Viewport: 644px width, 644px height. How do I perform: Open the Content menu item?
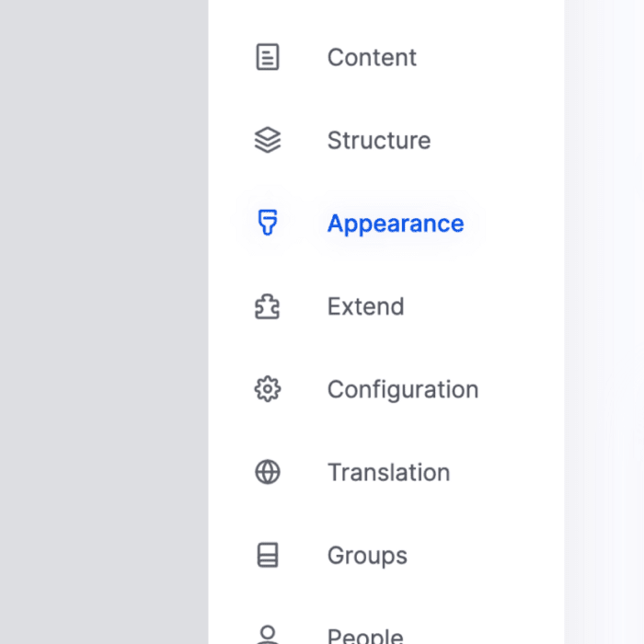click(372, 57)
